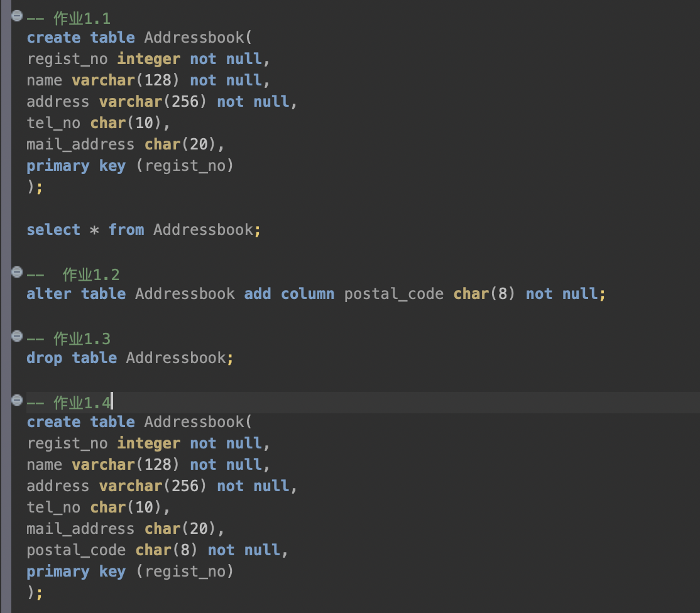700x613 pixels.
Task: Click the closing ); at the end of file
Action: point(35,593)
